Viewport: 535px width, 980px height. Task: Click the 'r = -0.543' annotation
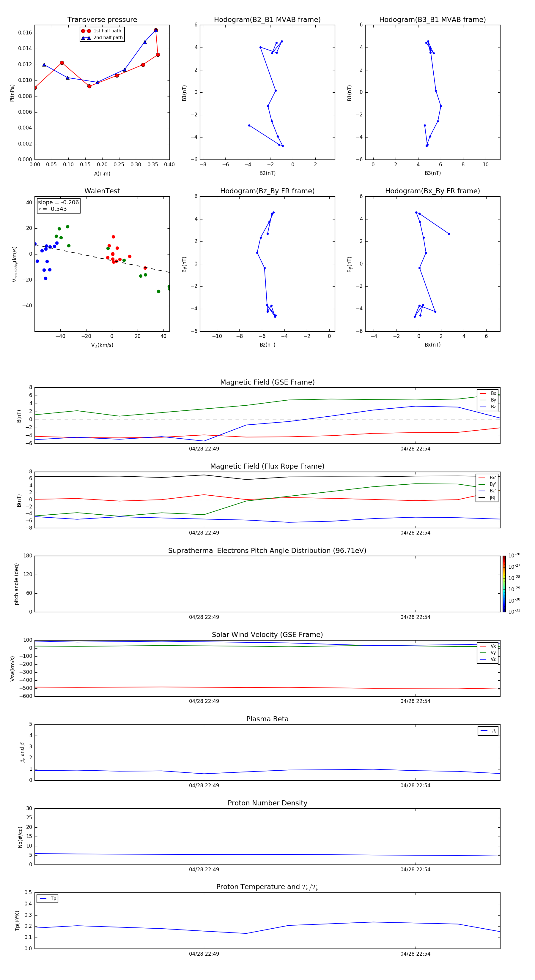[53, 209]
